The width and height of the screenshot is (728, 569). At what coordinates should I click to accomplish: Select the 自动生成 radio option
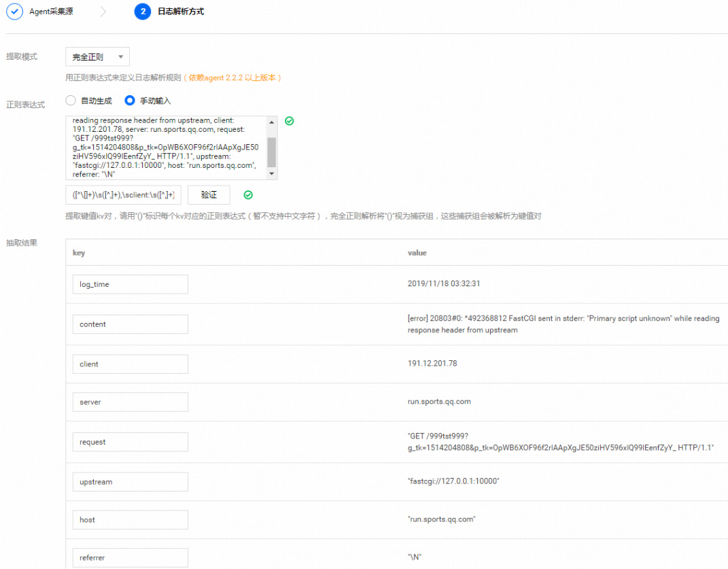click(x=71, y=101)
